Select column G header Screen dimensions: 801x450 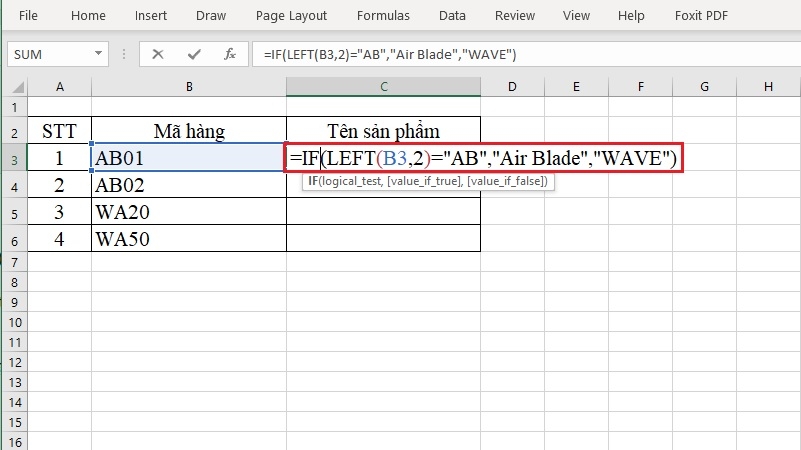[704, 87]
